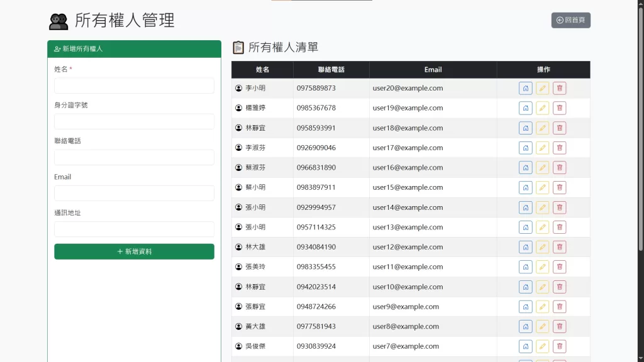Click the house icon for 吳俊傑

(x=525, y=346)
